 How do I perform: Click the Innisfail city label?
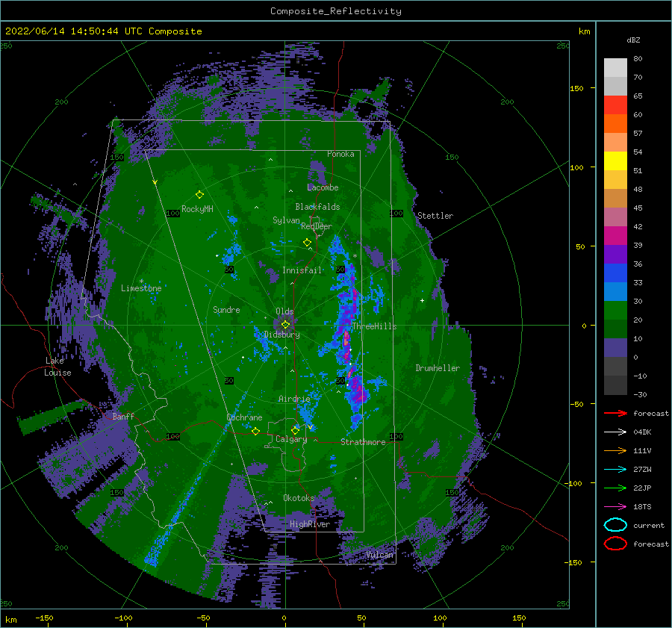point(302,270)
